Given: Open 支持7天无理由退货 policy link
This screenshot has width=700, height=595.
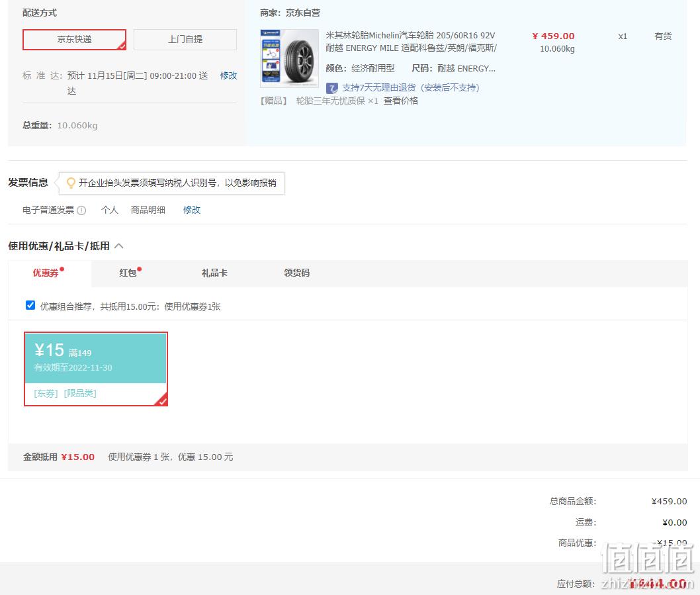Looking at the screenshot, I should pyautogui.click(x=411, y=87).
